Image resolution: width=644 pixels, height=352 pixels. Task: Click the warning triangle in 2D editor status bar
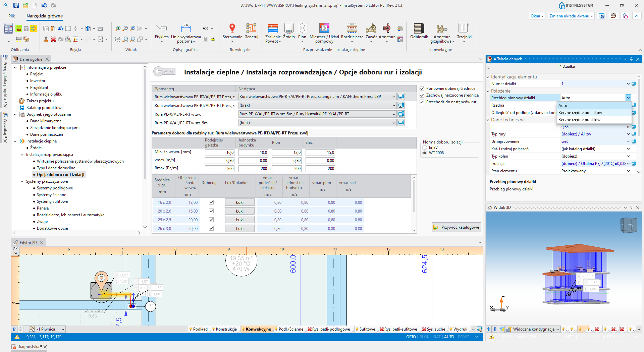coord(17,337)
